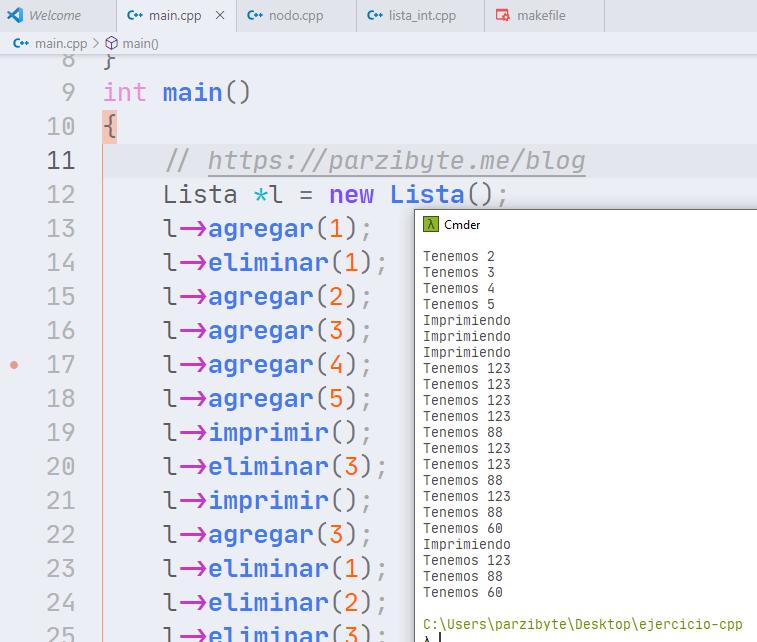Click main() symbol in the breadcrumb
The height and width of the screenshot is (642, 757).
(x=140, y=43)
